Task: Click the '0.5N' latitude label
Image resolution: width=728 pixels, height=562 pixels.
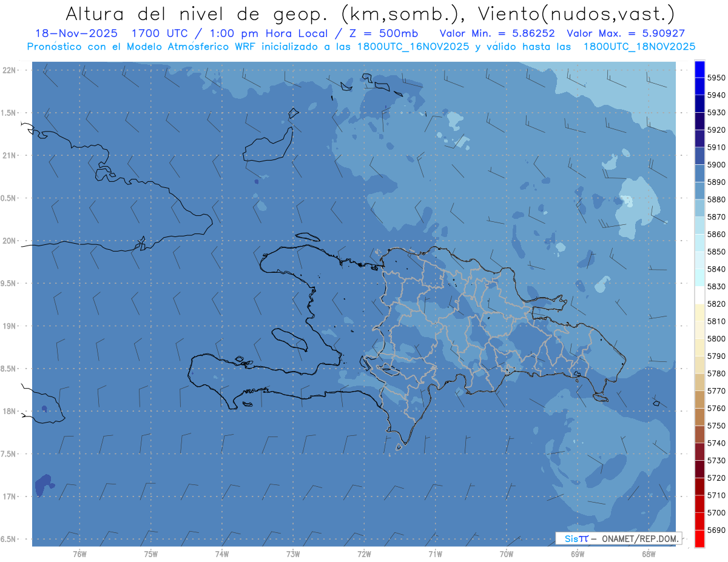Action: point(9,198)
